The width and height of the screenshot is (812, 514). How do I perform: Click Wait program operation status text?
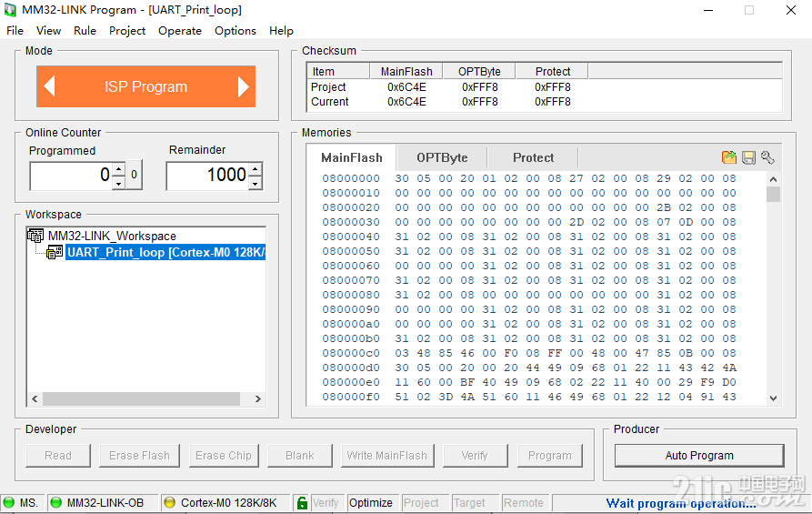681,503
